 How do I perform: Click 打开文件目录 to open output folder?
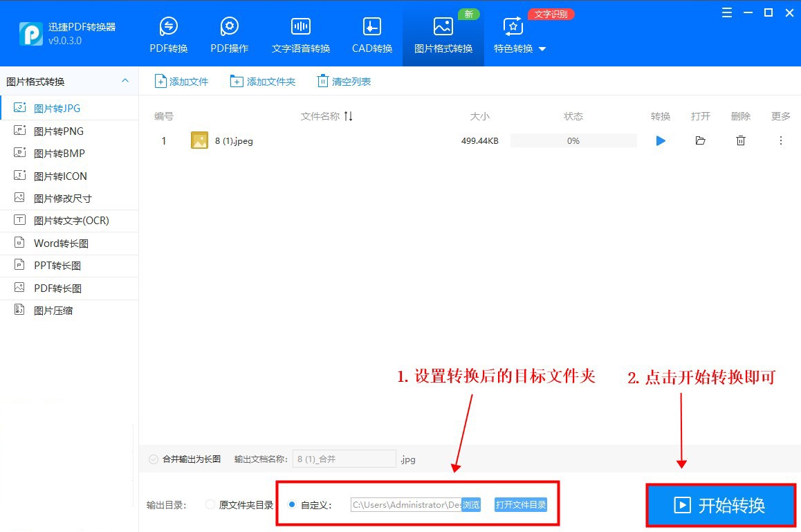tap(522, 505)
